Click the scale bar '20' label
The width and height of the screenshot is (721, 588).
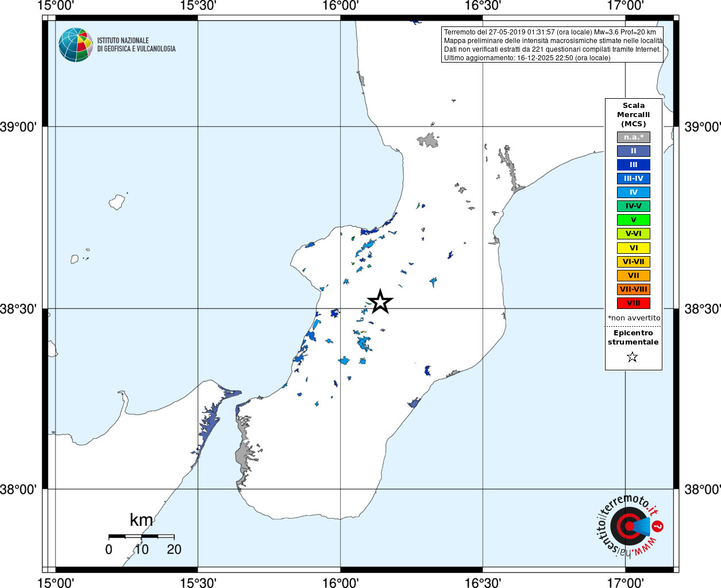click(x=174, y=550)
